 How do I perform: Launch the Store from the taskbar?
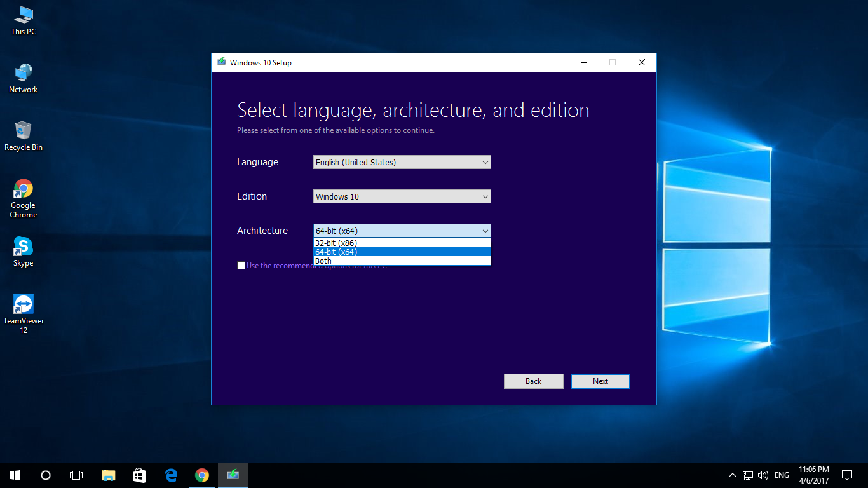(139, 475)
